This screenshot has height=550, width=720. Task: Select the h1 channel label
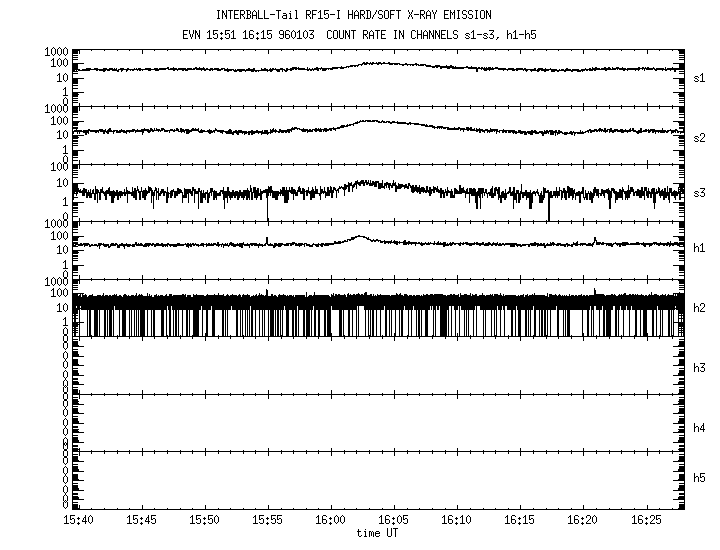700,249
